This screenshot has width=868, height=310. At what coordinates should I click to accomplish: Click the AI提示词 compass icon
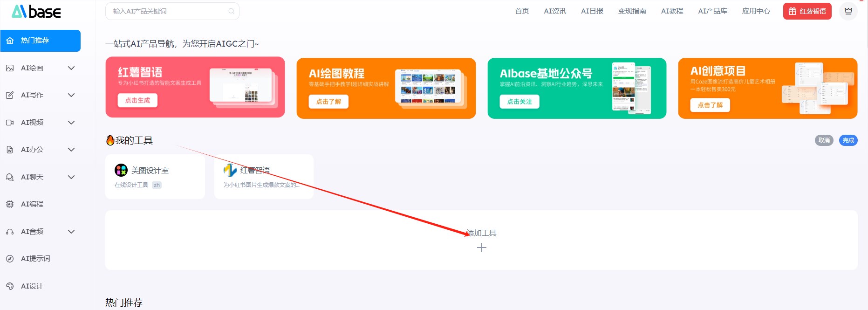pos(10,259)
